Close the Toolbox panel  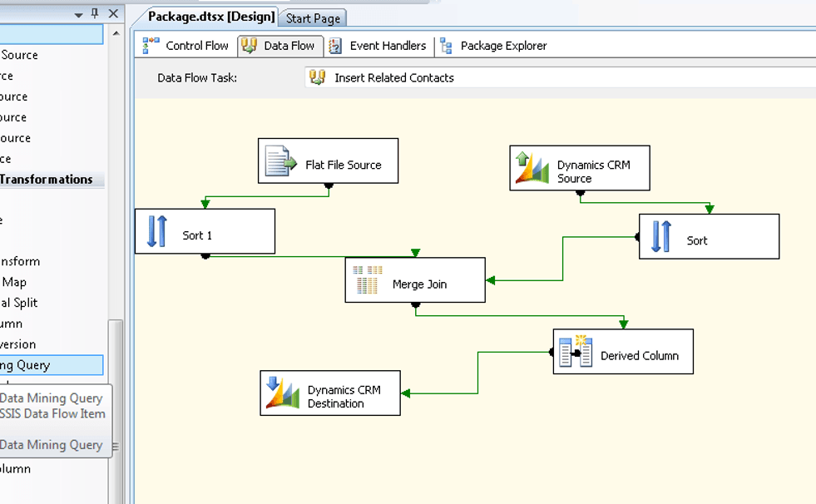113,13
